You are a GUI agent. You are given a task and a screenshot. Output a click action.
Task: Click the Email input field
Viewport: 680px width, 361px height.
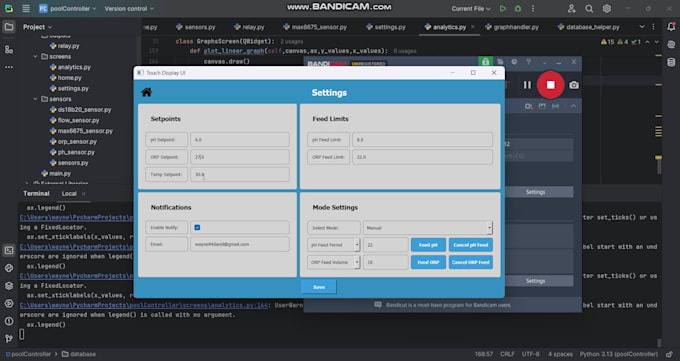240,244
